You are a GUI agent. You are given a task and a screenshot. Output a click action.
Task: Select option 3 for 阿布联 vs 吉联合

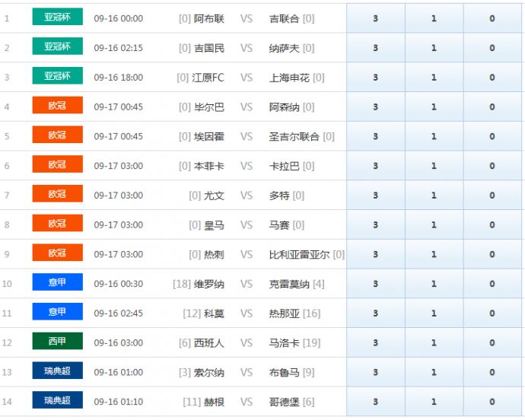(375, 18)
